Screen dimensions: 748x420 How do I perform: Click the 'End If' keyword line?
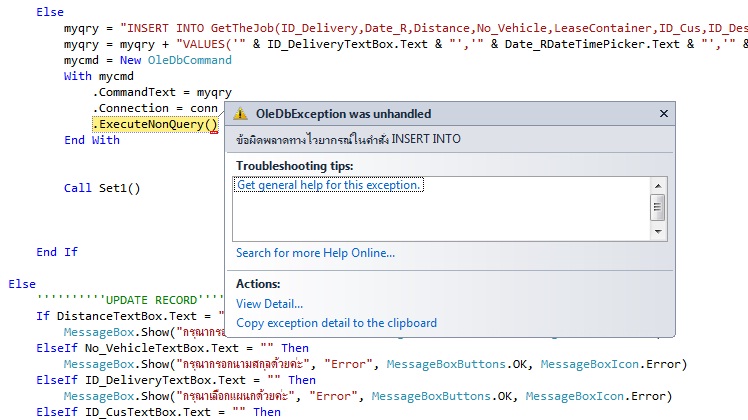coord(57,252)
